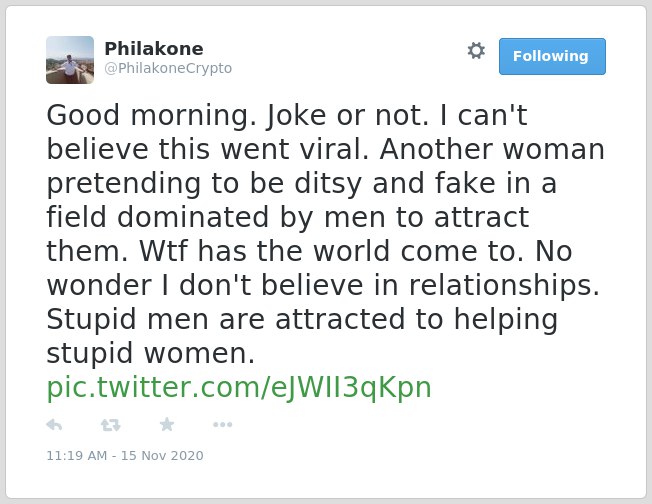Open the gear settings menu
Viewport: 652px width, 504px height.
pos(476,51)
